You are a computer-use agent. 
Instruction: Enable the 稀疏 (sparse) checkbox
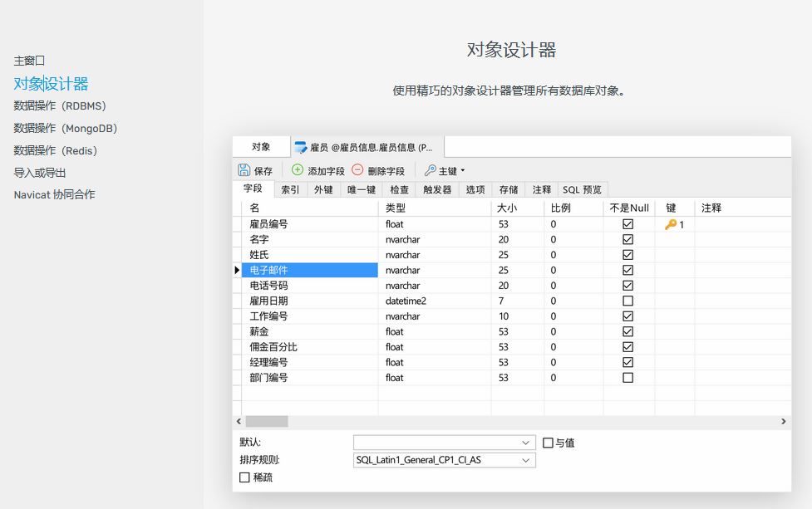[244, 477]
